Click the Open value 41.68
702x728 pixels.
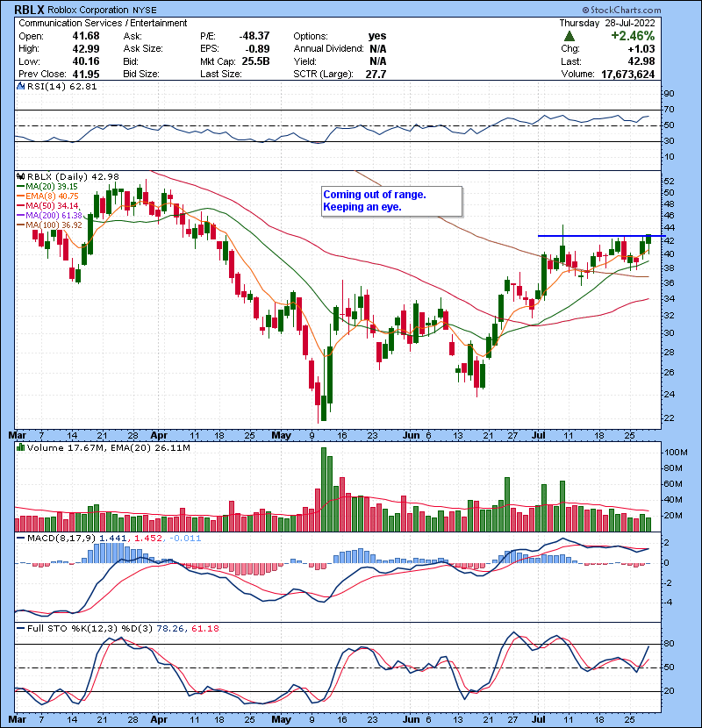click(x=86, y=36)
